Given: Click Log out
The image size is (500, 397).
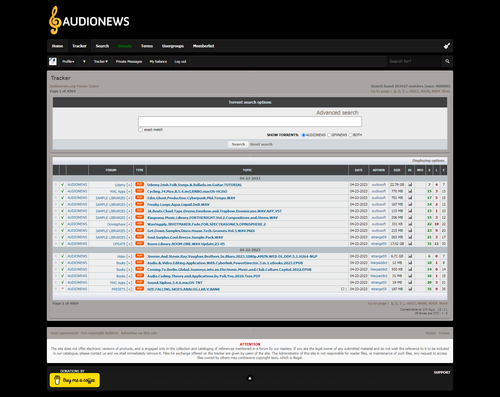Looking at the screenshot, I should tap(180, 61).
